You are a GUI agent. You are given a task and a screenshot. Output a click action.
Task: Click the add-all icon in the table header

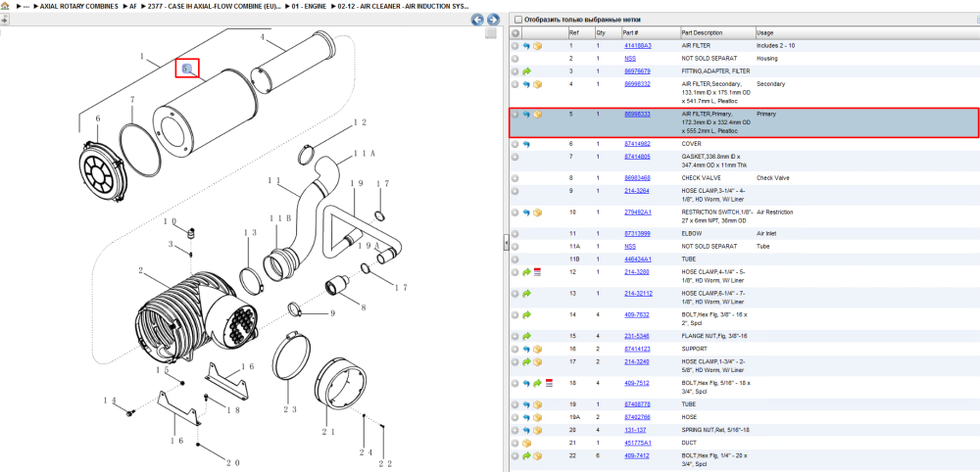point(515,33)
